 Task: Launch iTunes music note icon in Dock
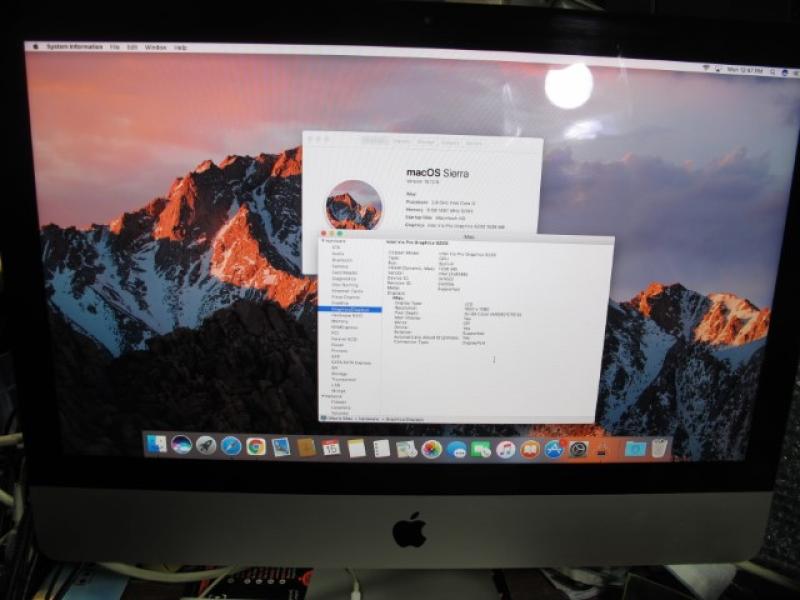click(505, 449)
